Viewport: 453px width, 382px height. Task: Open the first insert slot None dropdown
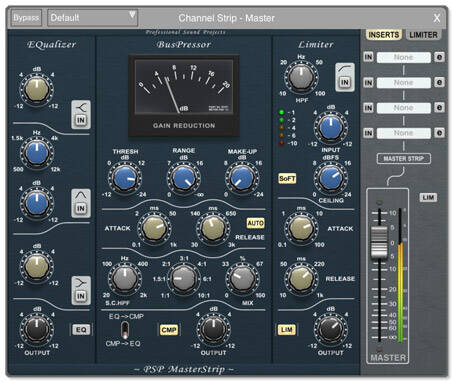point(404,57)
